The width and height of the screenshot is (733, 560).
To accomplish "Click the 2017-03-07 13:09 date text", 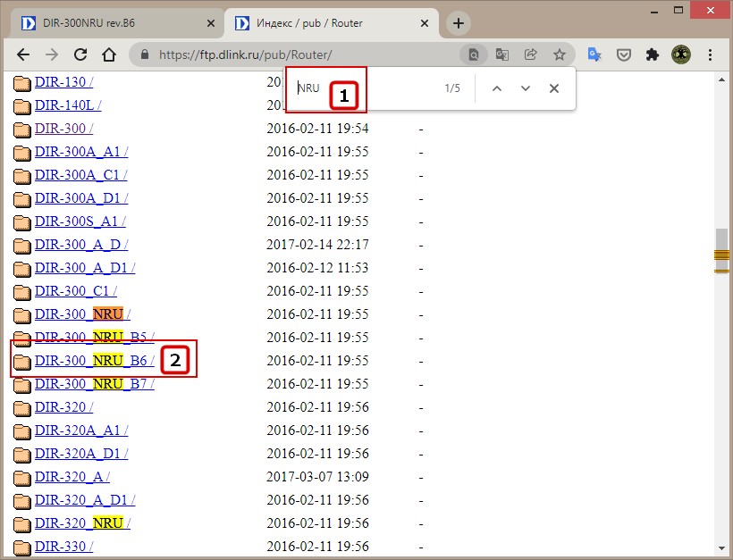I will pos(317,477).
